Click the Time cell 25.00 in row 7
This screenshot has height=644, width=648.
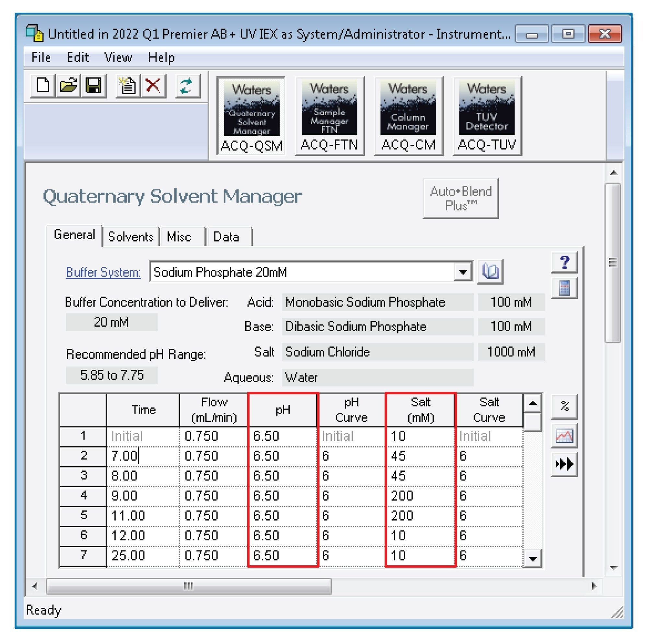point(143,556)
